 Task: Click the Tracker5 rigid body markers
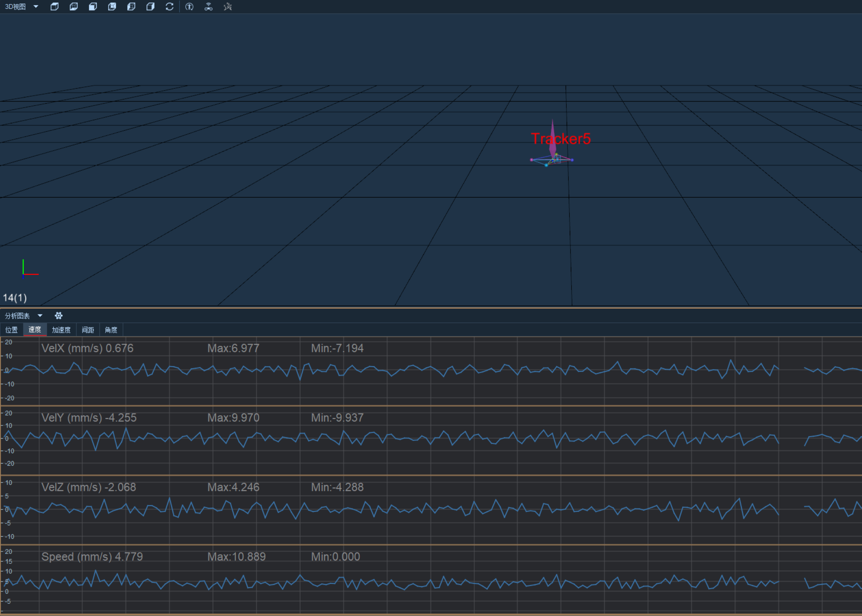coord(552,160)
